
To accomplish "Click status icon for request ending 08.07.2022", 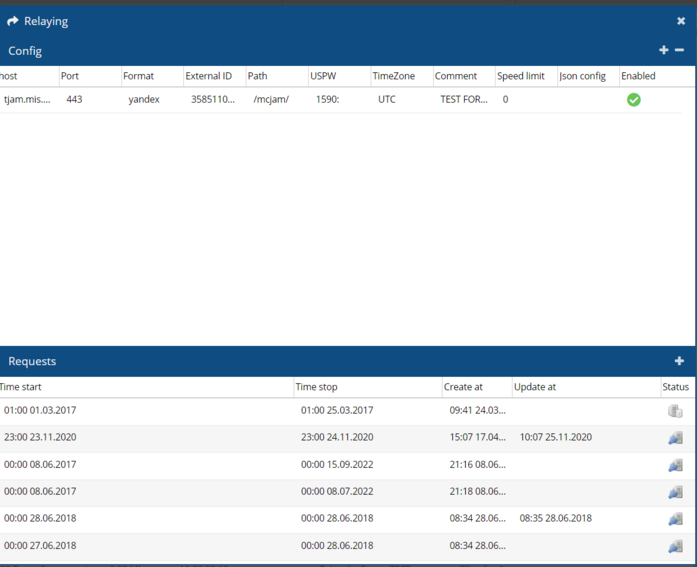I will point(675,491).
